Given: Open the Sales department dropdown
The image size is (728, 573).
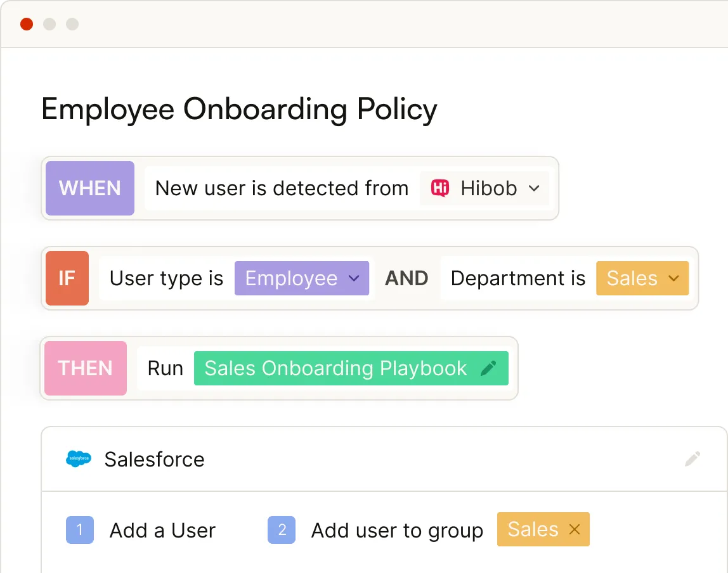Looking at the screenshot, I should (x=642, y=278).
